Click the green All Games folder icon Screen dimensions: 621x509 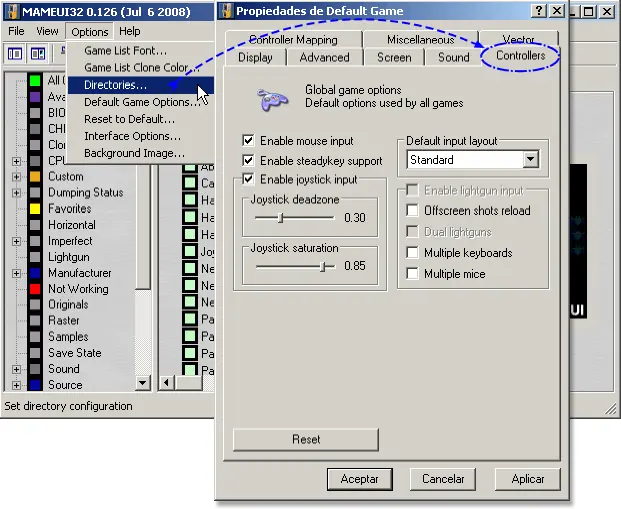click(35, 80)
